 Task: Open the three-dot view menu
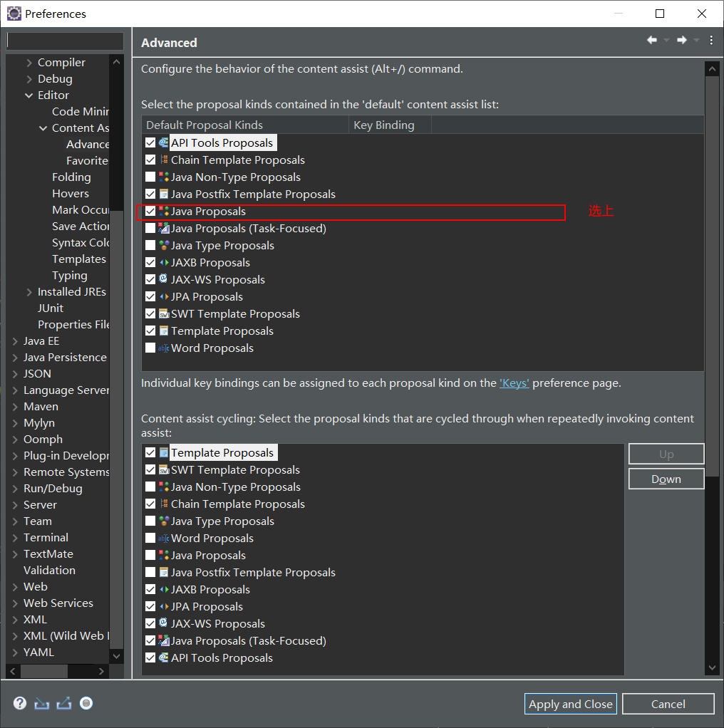tap(711, 41)
